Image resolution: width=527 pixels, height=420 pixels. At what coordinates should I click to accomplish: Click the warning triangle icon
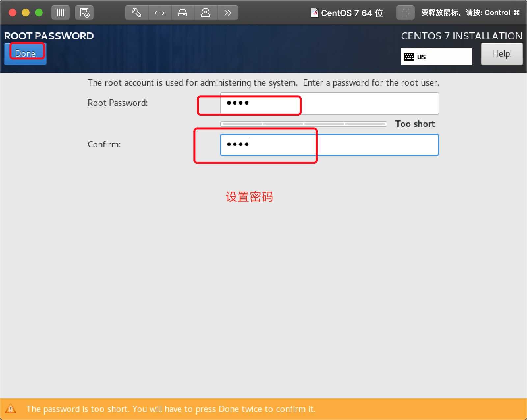click(x=11, y=409)
